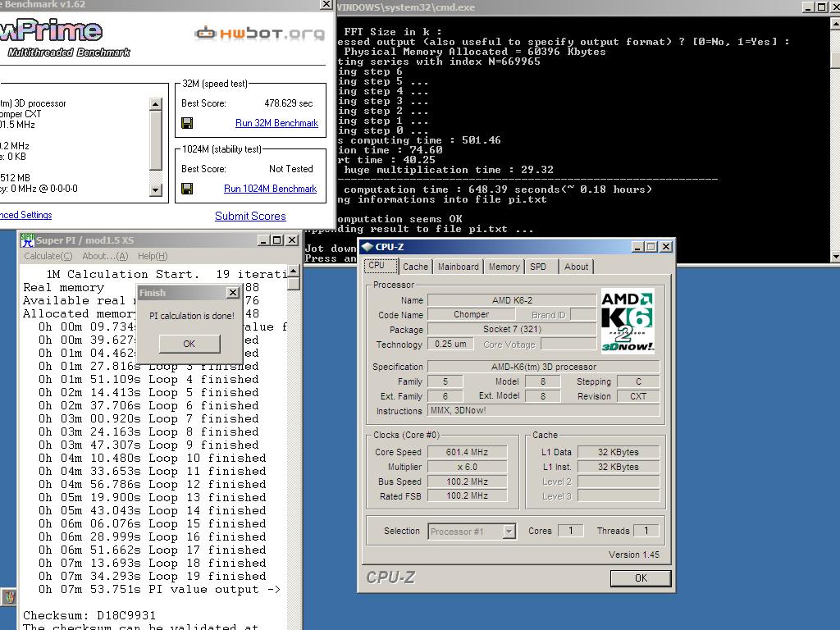Maximize the Super PI window

277,240
